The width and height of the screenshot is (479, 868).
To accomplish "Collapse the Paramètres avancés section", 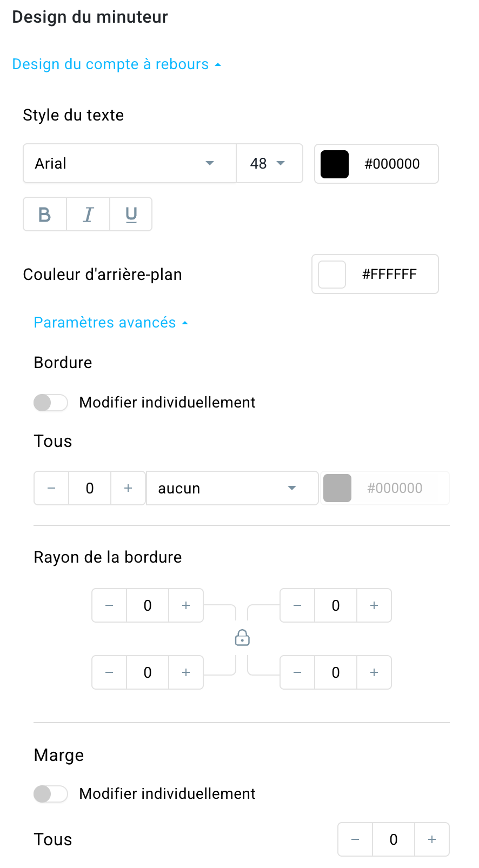I will [x=110, y=323].
